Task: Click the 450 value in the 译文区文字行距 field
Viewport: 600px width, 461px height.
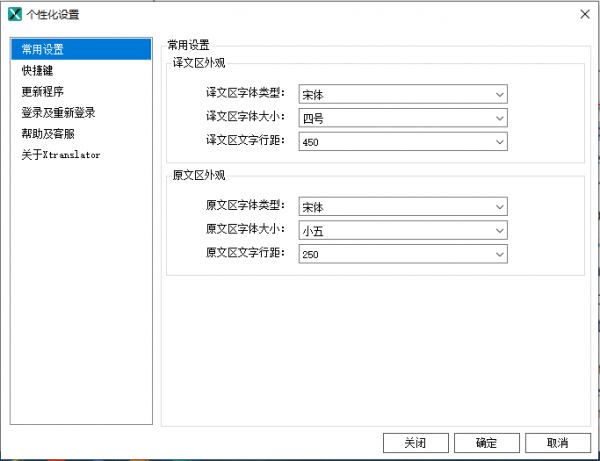Action: [310, 142]
